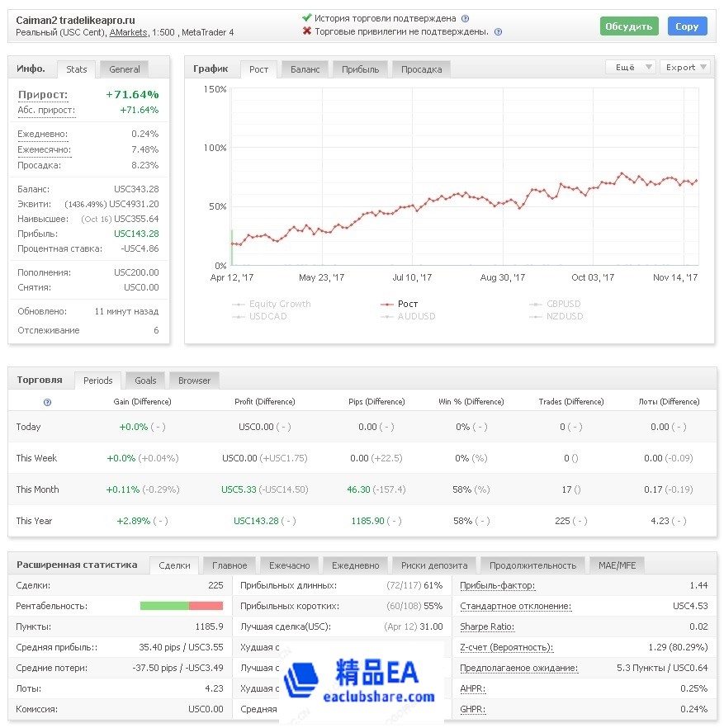Select the Риски депозита statistics tab

point(433,565)
